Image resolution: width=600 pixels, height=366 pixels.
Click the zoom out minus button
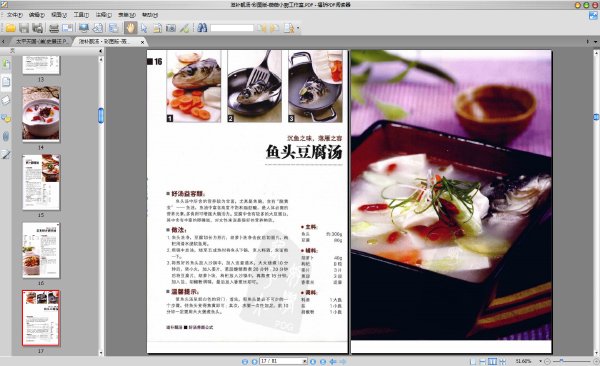pos(548,361)
